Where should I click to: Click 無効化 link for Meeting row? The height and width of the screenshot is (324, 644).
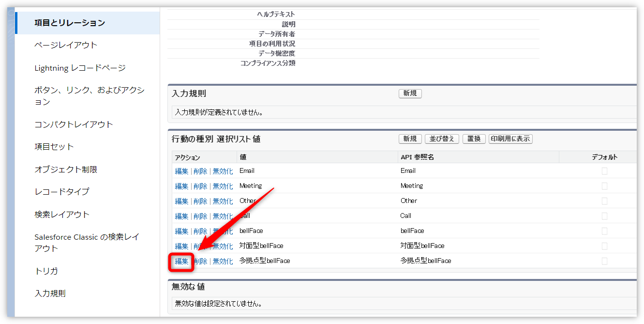tap(223, 186)
